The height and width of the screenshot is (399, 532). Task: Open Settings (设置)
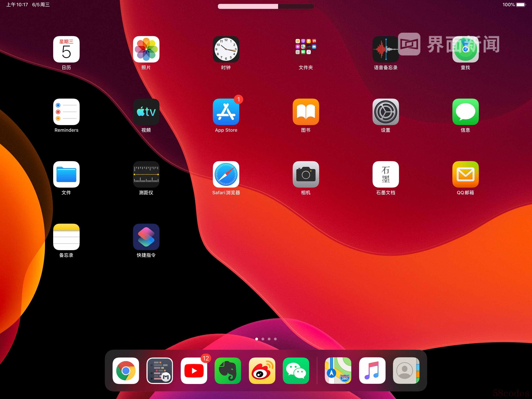tap(386, 112)
